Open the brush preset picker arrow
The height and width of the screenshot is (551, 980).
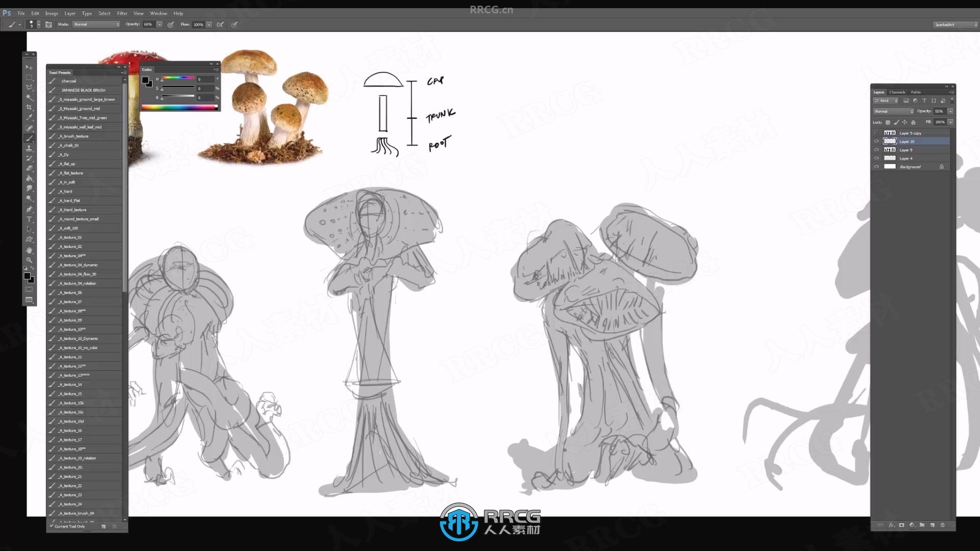(x=39, y=24)
